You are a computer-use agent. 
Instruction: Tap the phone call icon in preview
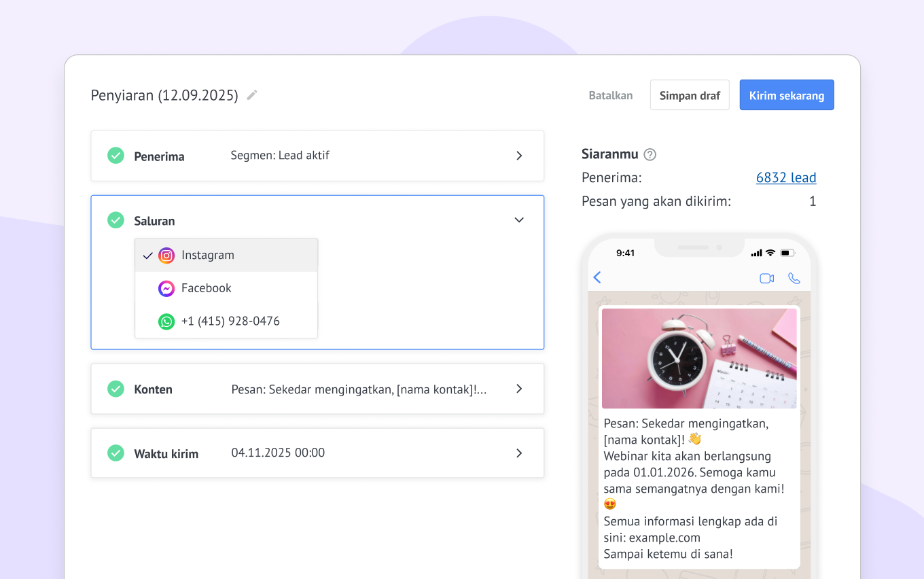point(794,278)
